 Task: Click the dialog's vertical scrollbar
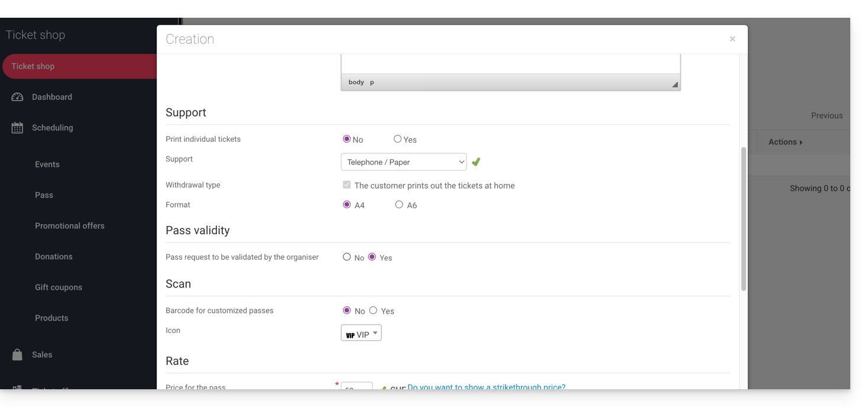coord(743,219)
